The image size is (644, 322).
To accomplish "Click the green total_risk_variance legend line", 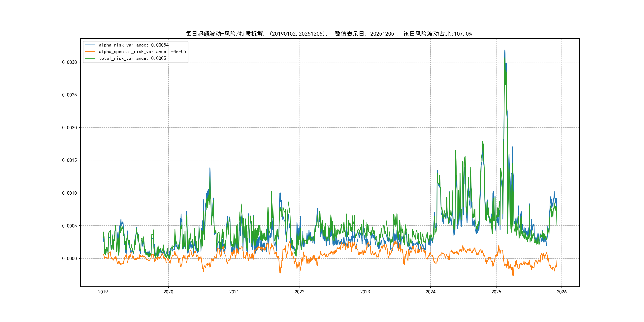I will click(90, 58).
